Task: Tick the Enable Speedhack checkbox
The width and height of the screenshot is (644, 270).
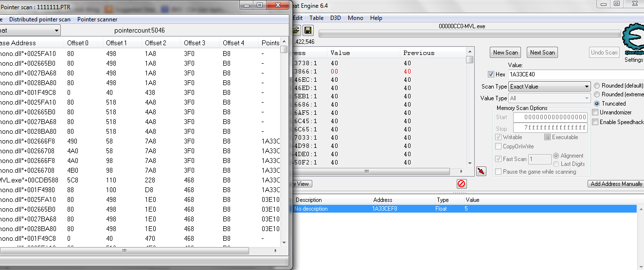Action: pos(595,122)
